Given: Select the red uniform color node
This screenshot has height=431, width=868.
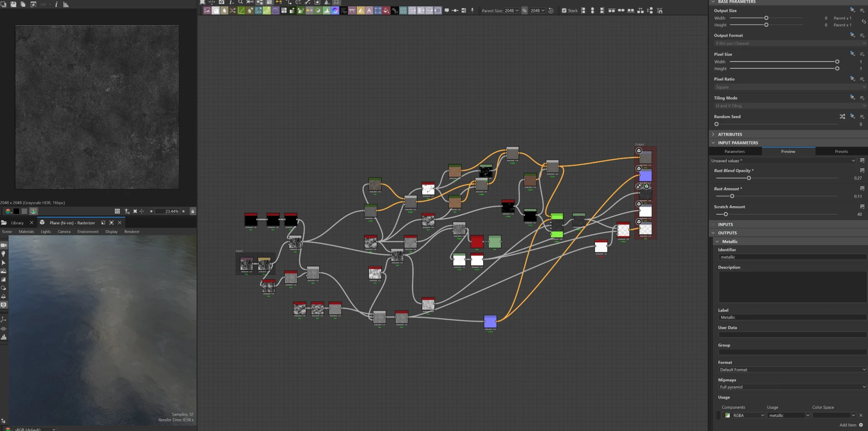Looking at the screenshot, I should click(476, 242).
